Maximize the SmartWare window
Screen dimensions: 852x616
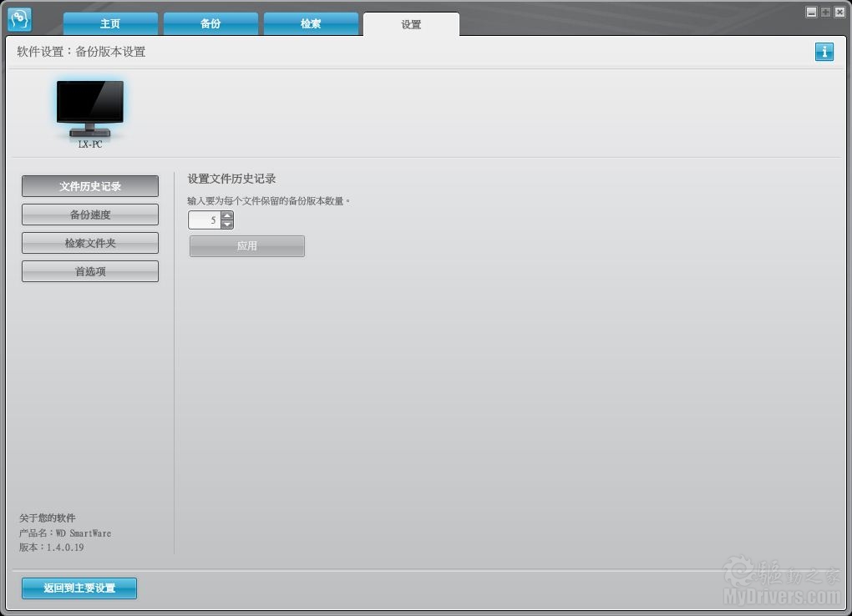(x=825, y=12)
